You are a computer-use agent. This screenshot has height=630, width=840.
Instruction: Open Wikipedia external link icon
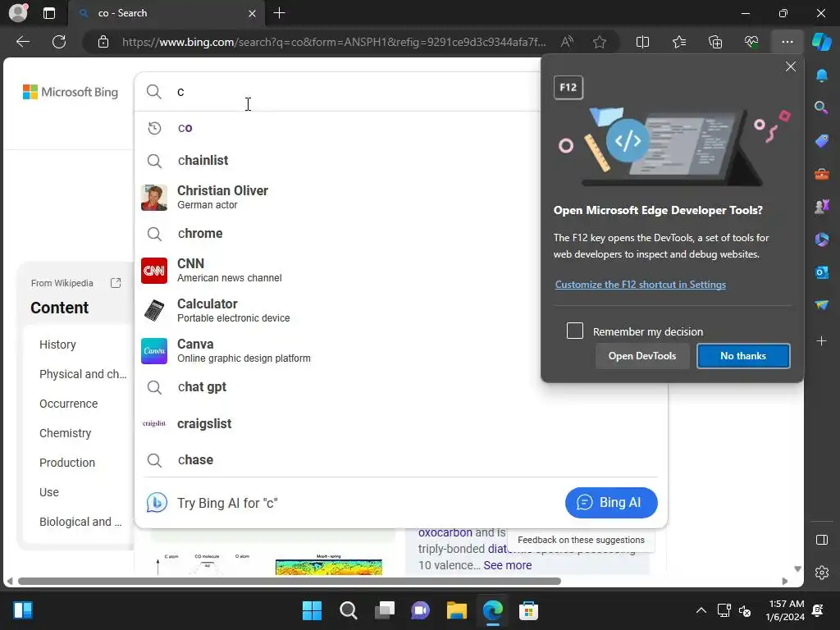point(116,283)
